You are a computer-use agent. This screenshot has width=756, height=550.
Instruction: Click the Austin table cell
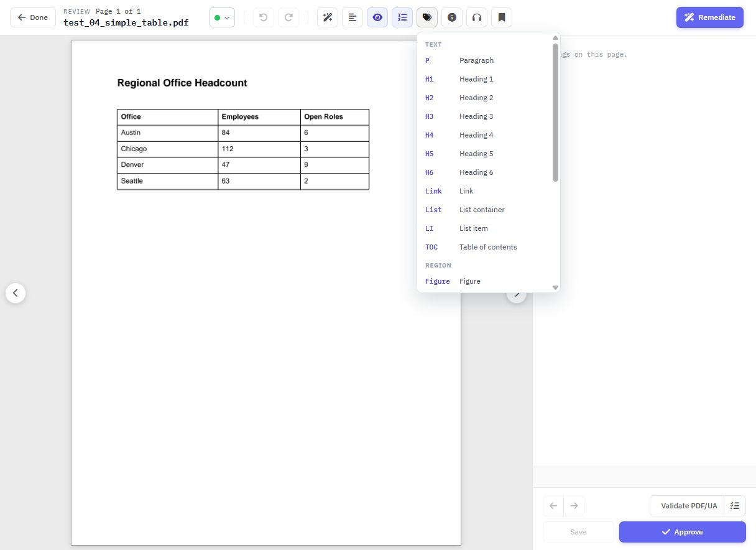click(x=168, y=133)
